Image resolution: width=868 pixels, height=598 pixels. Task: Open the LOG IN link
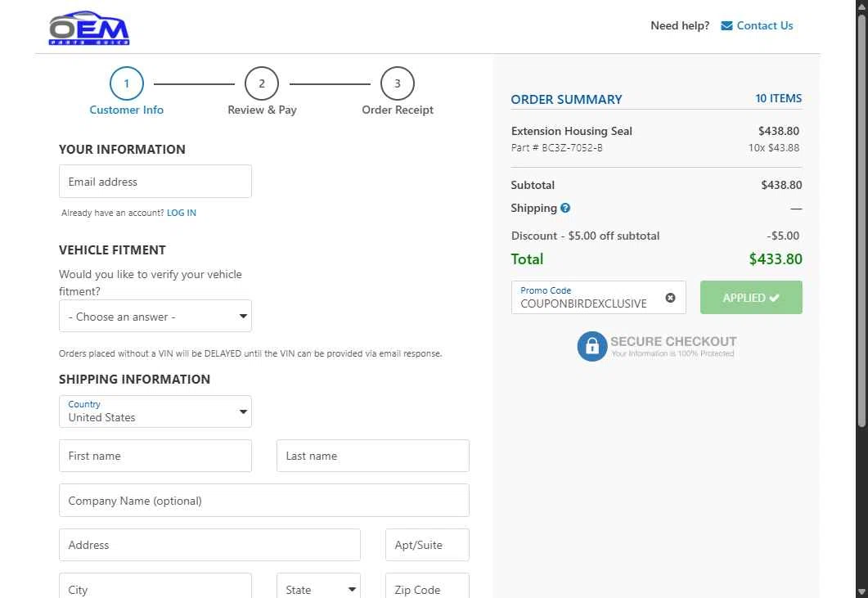tap(182, 213)
